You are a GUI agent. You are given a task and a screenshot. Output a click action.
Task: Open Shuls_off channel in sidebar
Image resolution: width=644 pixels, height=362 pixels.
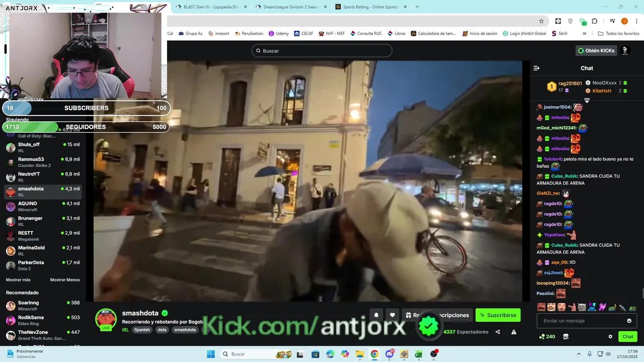click(x=43, y=147)
